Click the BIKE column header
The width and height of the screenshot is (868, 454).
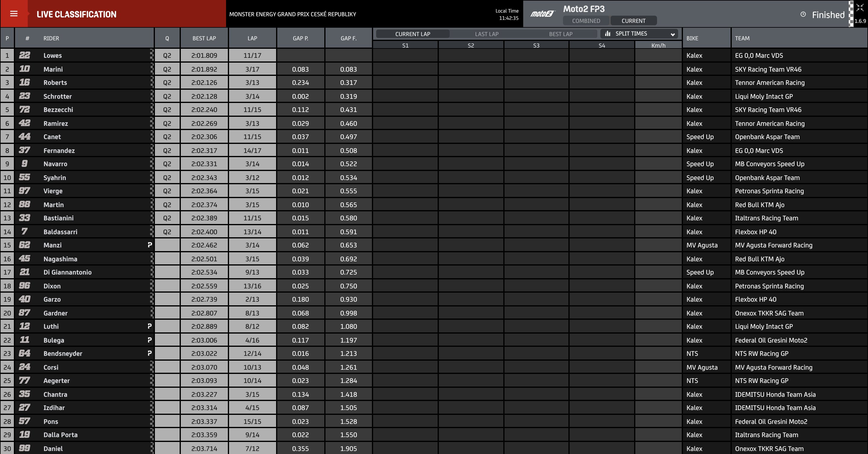[x=706, y=38]
